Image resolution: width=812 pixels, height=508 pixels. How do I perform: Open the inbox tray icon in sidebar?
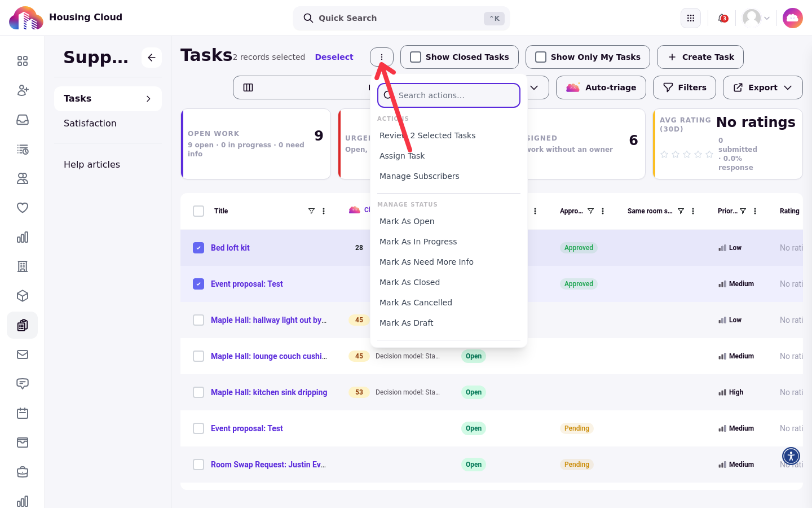point(23,120)
